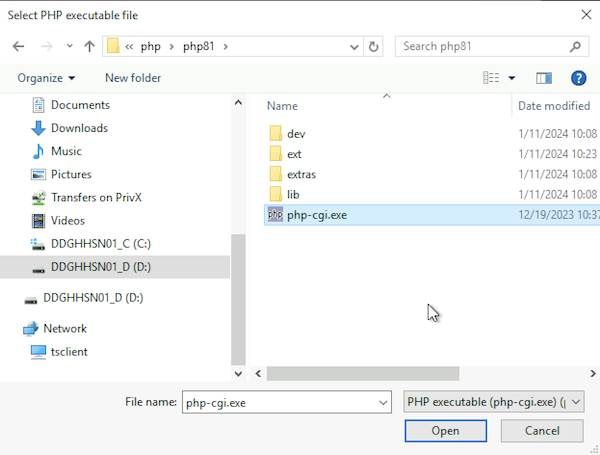Click the search magnifier icon
The width and height of the screenshot is (600, 455).
click(x=576, y=46)
